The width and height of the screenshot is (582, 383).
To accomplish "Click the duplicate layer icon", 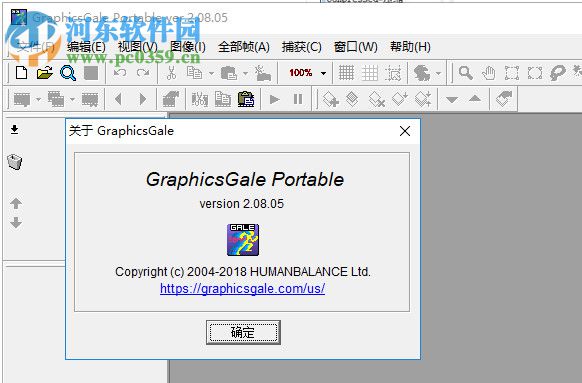I will tap(352, 99).
